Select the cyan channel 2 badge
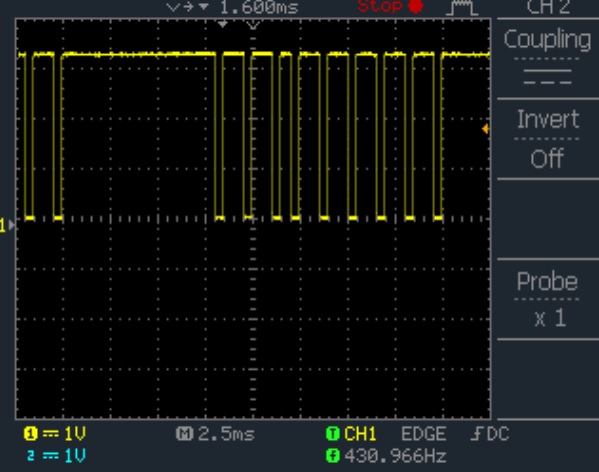599x472 pixels. point(31,456)
